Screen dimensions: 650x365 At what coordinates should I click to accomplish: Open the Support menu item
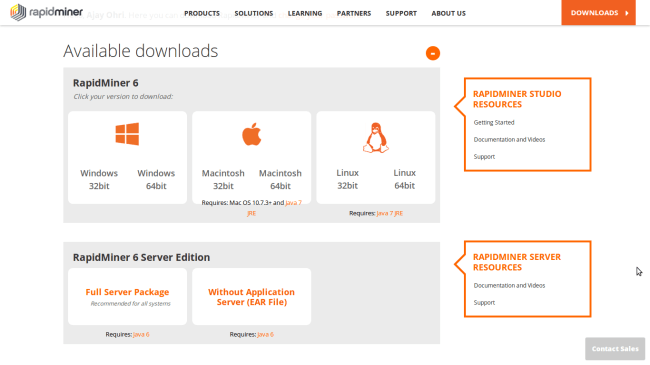[401, 13]
